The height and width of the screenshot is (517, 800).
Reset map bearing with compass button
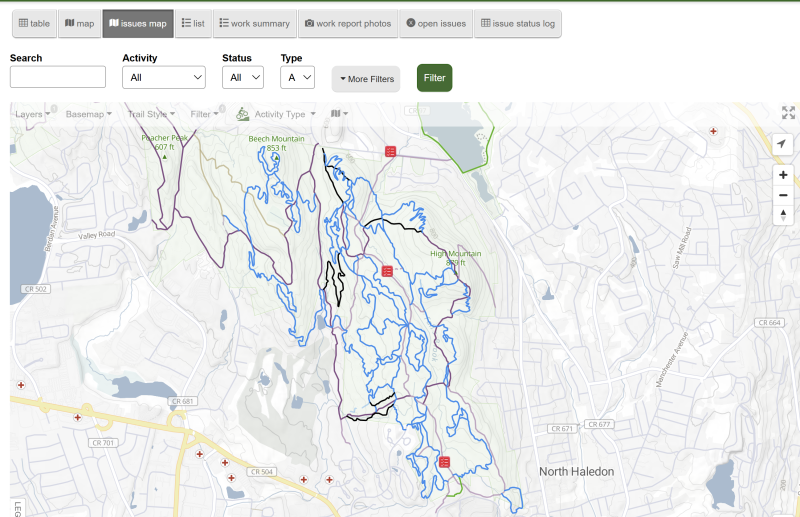(783, 215)
